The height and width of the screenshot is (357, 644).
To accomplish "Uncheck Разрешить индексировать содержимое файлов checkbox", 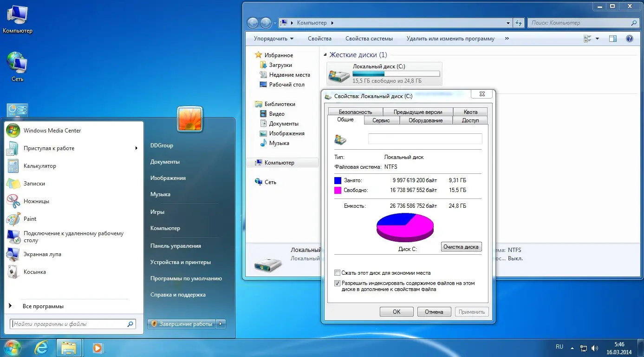I will pos(338,283).
